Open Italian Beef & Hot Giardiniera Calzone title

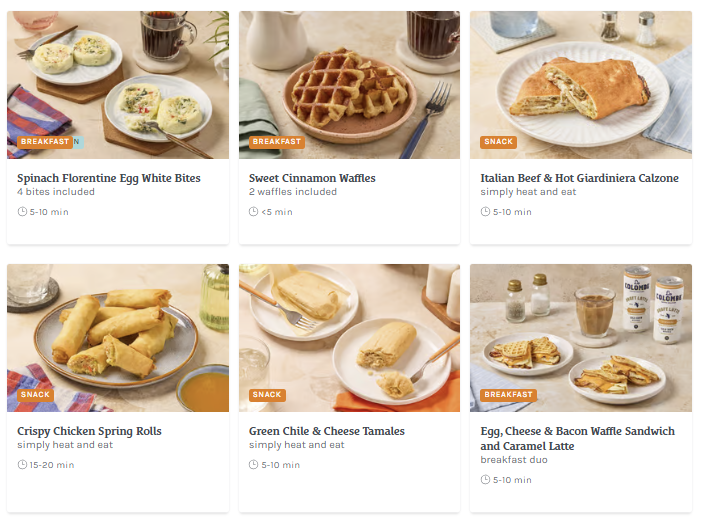[x=579, y=178]
